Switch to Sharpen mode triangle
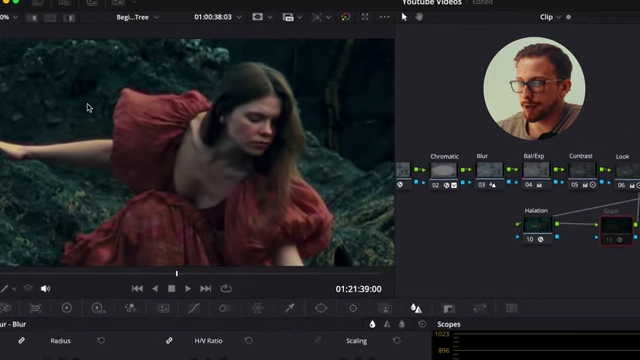 387,324
